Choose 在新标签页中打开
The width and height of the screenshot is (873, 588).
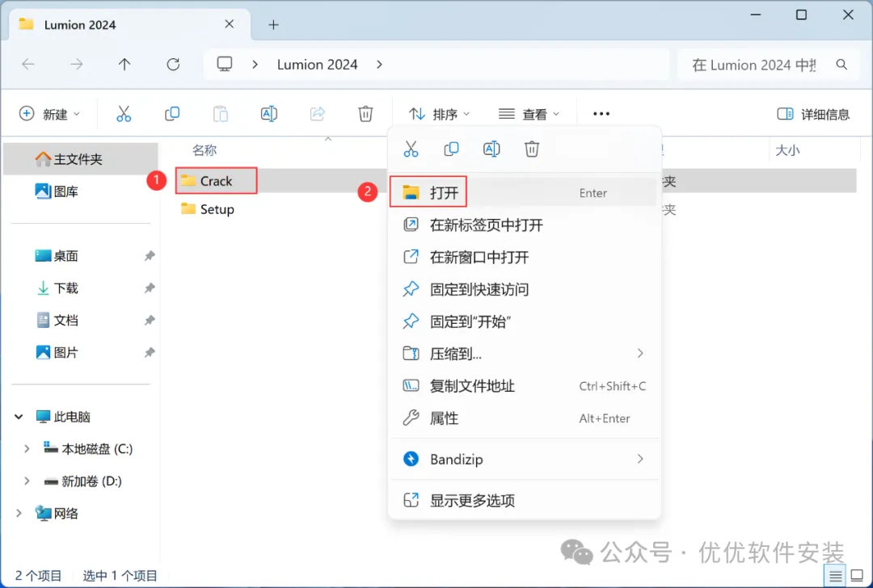(x=524, y=225)
